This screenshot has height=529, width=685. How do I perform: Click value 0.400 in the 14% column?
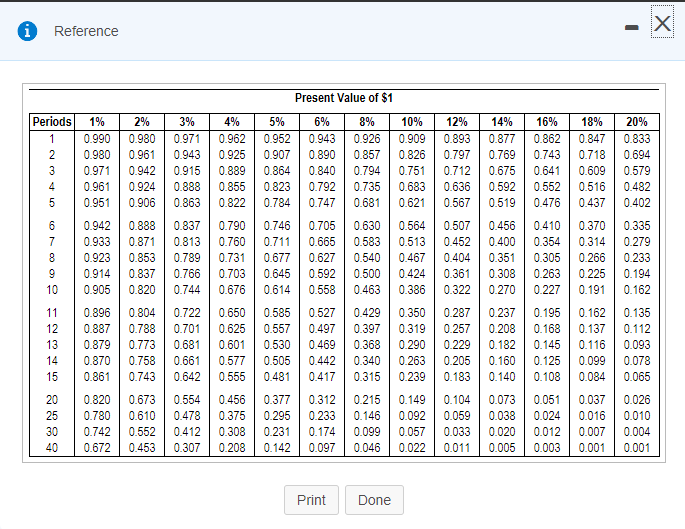(x=502, y=242)
